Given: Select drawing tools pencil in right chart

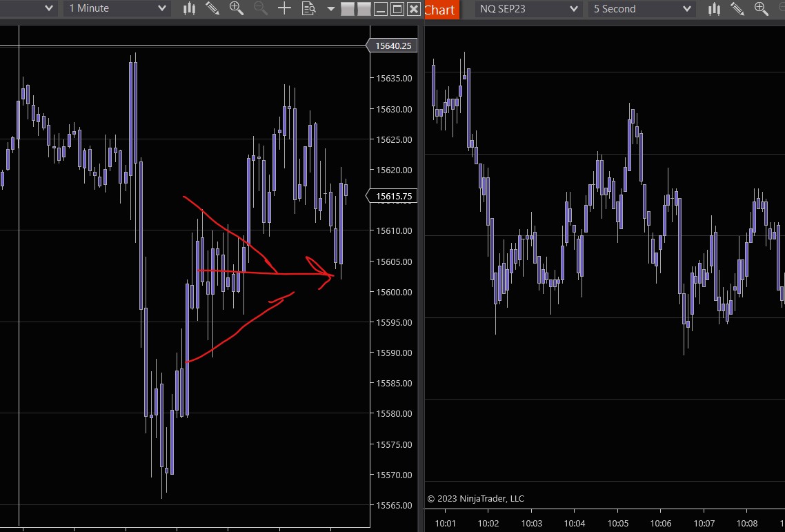Looking at the screenshot, I should click(737, 8).
